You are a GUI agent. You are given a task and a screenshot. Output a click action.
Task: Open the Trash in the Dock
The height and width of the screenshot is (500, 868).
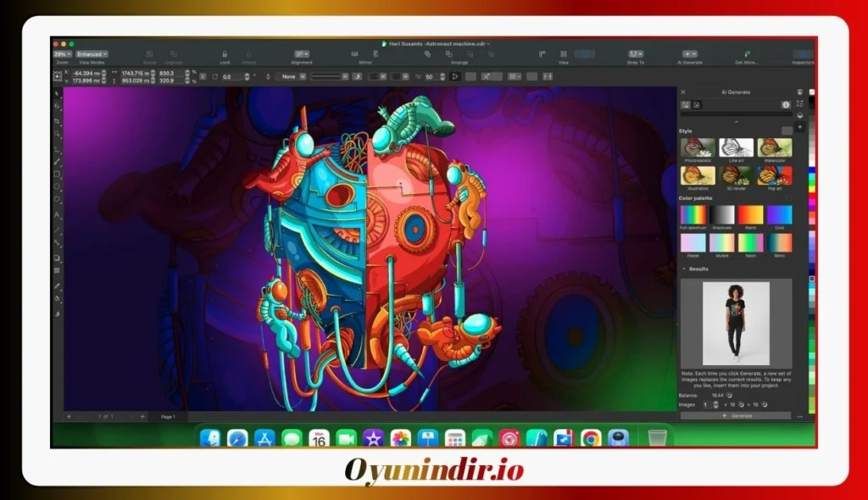657,438
